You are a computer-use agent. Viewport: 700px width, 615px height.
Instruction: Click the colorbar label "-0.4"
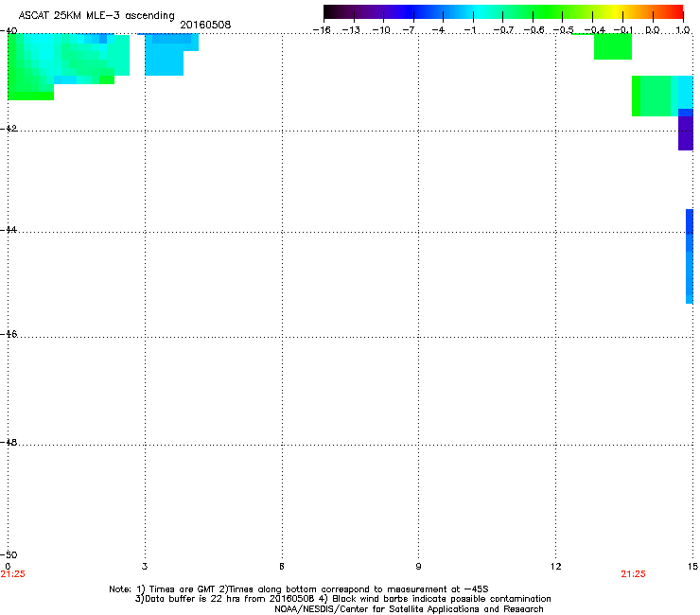[x=594, y=30]
